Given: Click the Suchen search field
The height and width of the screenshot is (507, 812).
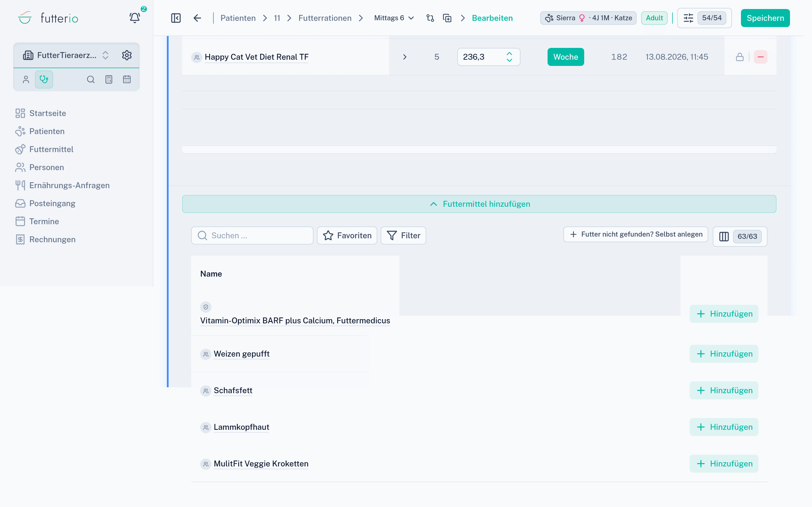Looking at the screenshot, I should pos(252,235).
